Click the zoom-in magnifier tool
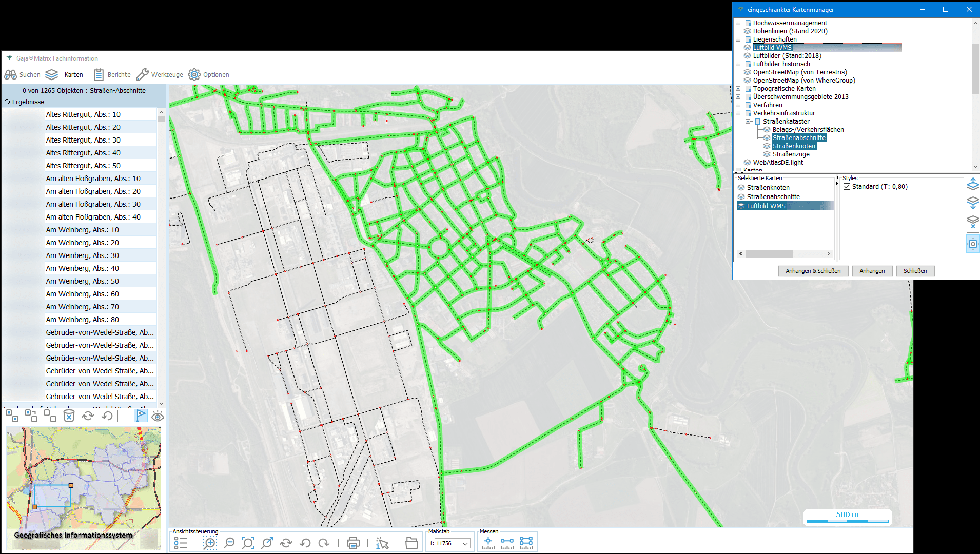Image resolution: width=980 pixels, height=554 pixels. click(x=210, y=543)
